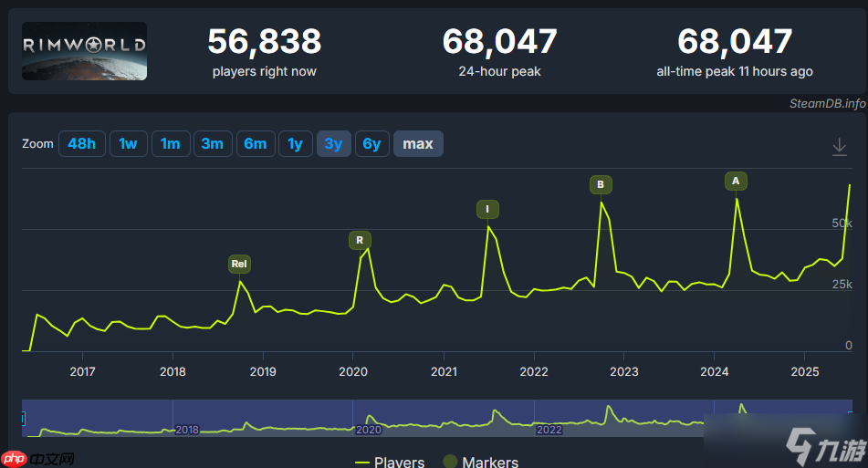Screen dimensions: 868x468
Task: Select the 48h zoom range
Action: coord(82,144)
